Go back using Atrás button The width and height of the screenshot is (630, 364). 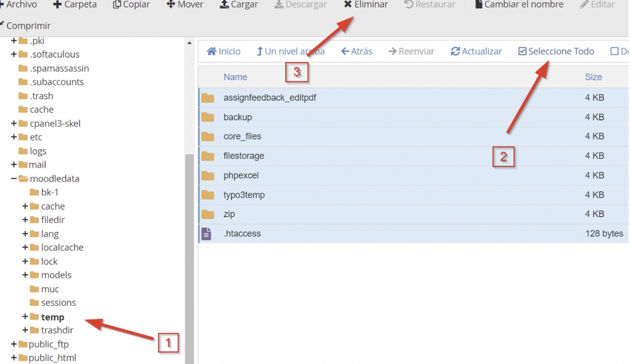(356, 51)
